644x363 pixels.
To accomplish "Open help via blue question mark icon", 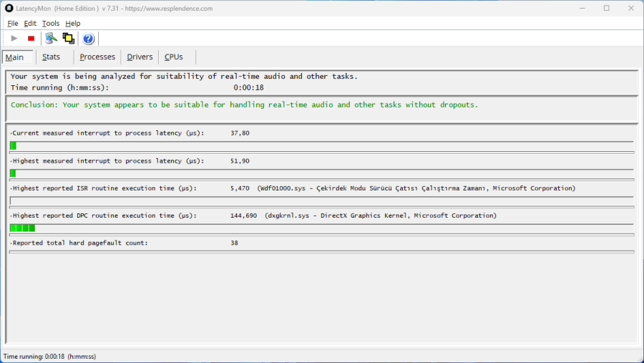I will [x=88, y=39].
